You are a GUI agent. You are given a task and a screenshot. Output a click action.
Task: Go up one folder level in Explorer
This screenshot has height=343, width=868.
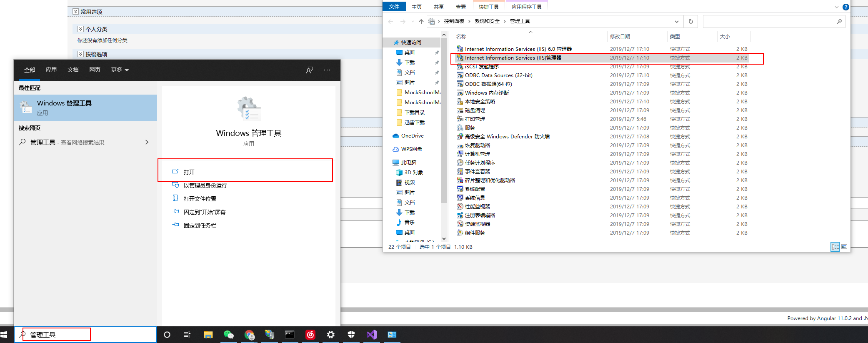[421, 22]
